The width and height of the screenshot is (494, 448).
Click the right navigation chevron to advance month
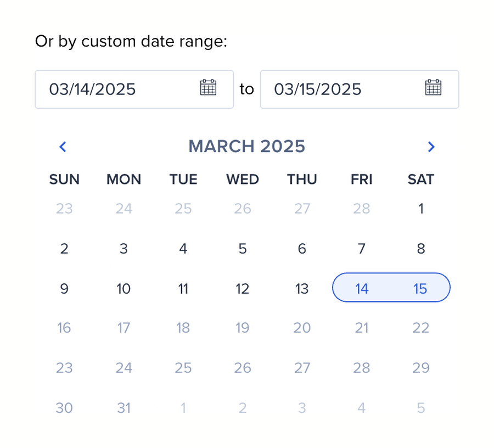(431, 147)
